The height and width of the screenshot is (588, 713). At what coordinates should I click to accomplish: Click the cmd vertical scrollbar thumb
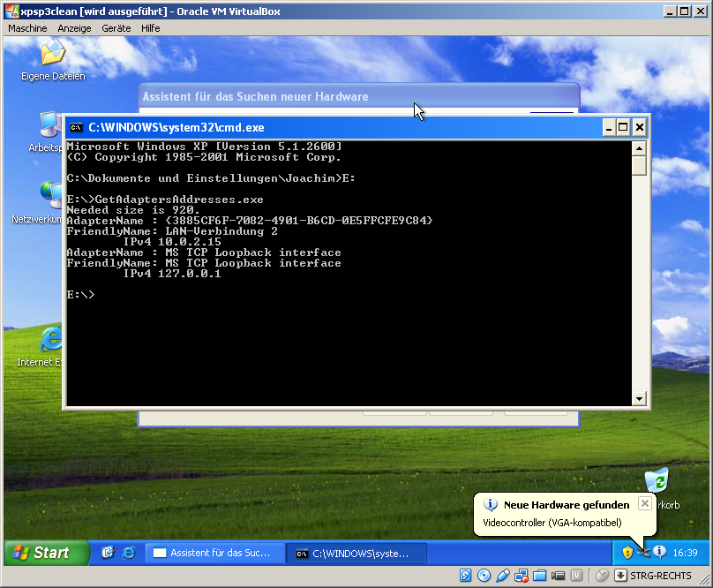click(640, 166)
